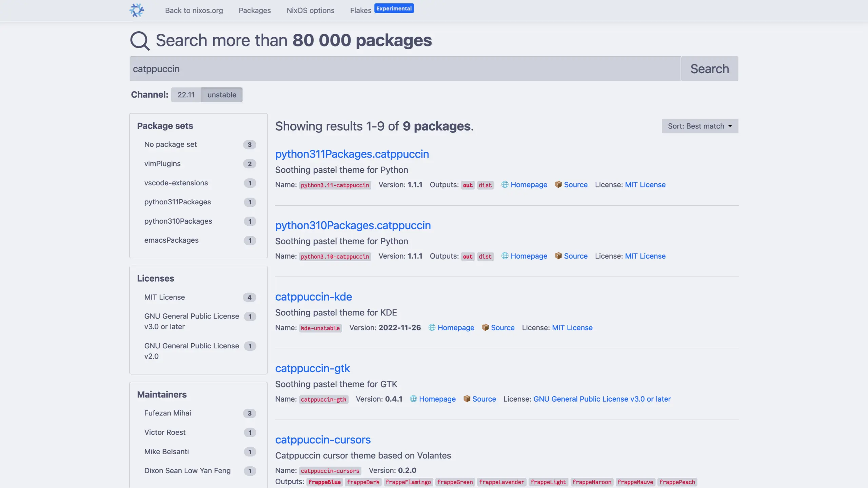Click the NixOS snowflake logo
Screen dimensions: 868x488
coord(137,10)
